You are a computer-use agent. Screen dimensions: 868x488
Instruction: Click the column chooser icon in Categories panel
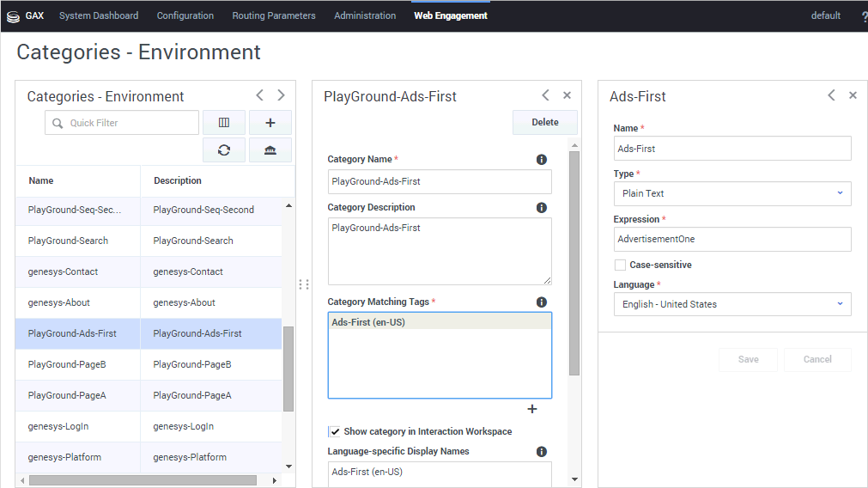point(224,123)
